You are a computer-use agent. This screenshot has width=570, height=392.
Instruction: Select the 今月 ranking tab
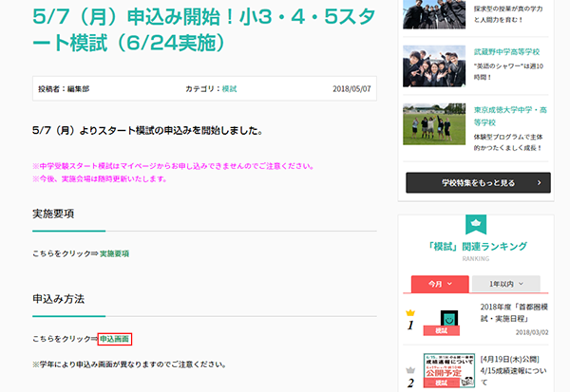tap(439, 283)
